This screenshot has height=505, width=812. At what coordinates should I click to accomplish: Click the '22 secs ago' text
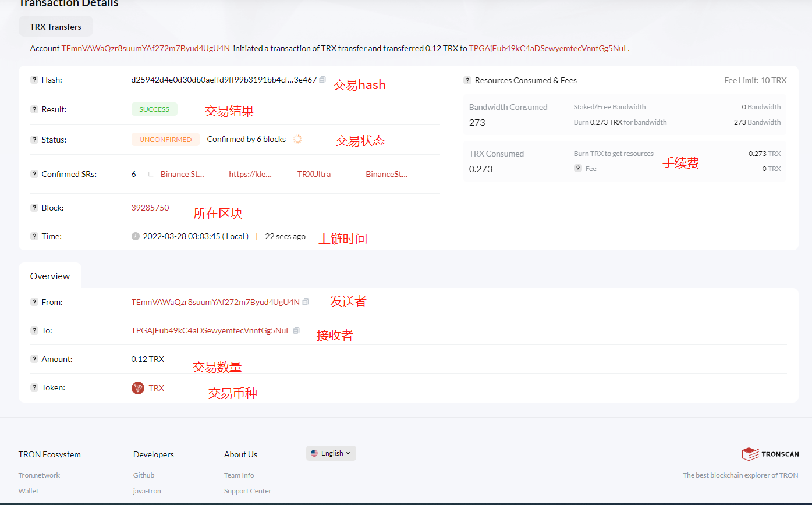[x=285, y=236]
